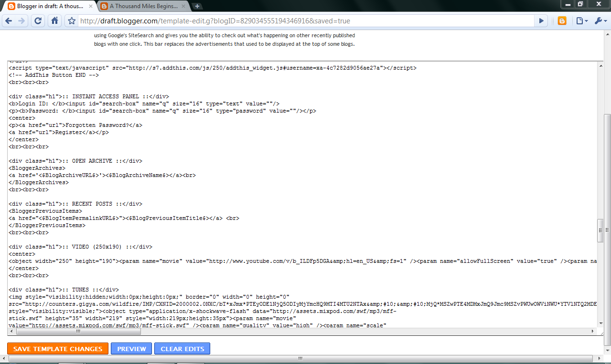Click the template editor's scroll-right arrow
Image resolution: width=611 pixels, height=364 pixels.
pos(593,331)
